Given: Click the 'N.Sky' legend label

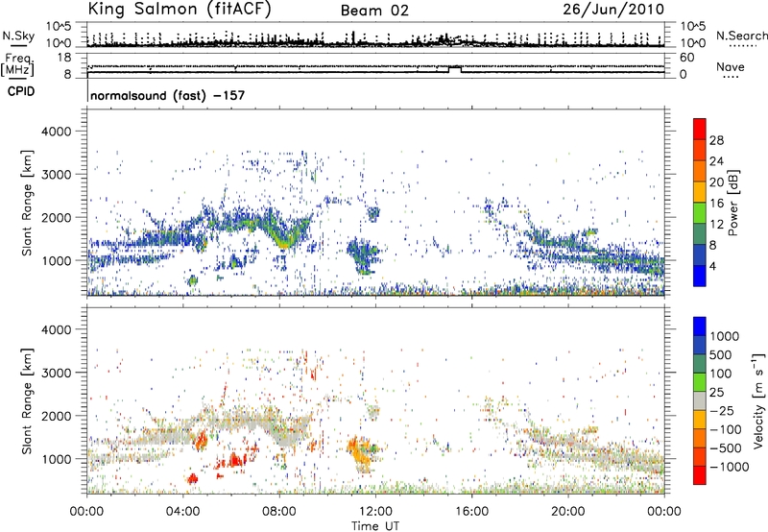Looking at the screenshot, I should pyautogui.click(x=18, y=36).
